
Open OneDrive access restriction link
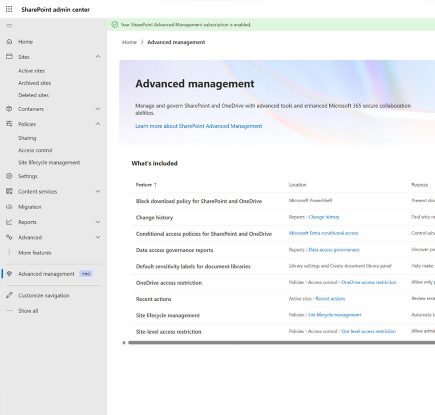(369, 282)
